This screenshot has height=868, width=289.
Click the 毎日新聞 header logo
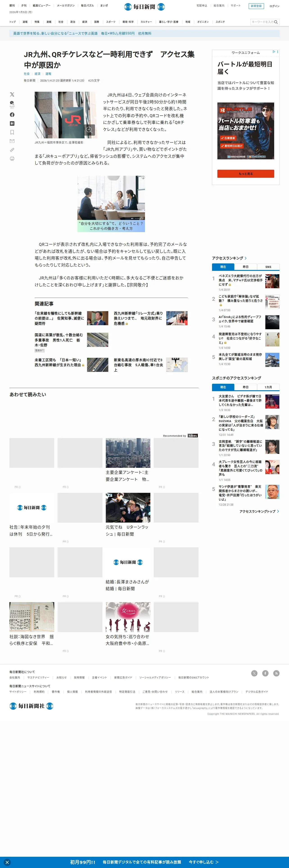(144, 7)
